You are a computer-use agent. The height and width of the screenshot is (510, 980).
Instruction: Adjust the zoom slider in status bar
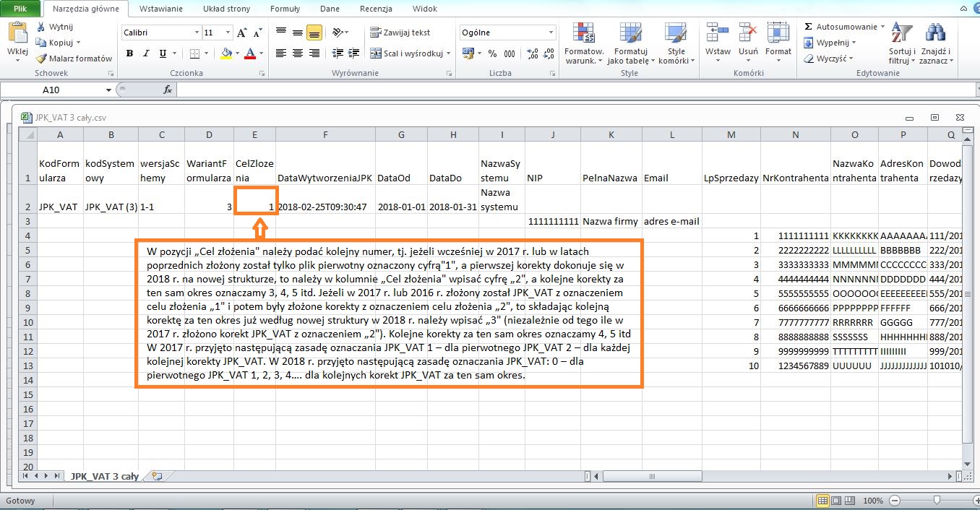click(937, 500)
